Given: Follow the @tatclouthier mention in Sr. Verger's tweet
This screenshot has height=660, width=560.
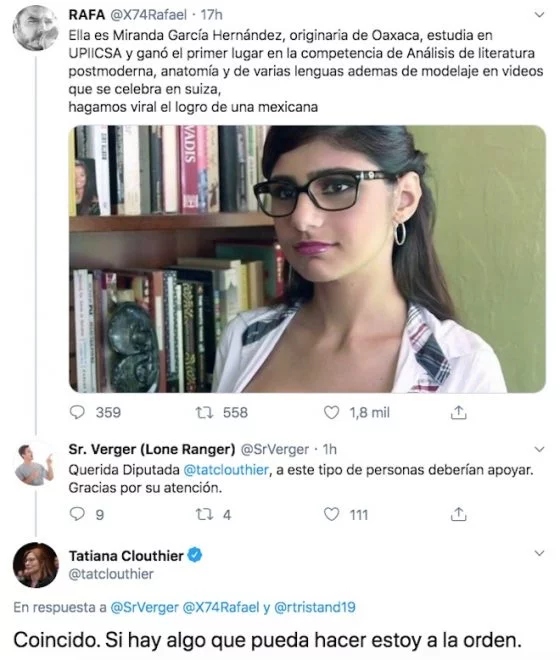Looking at the screenshot, I should click(x=226, y=470).
